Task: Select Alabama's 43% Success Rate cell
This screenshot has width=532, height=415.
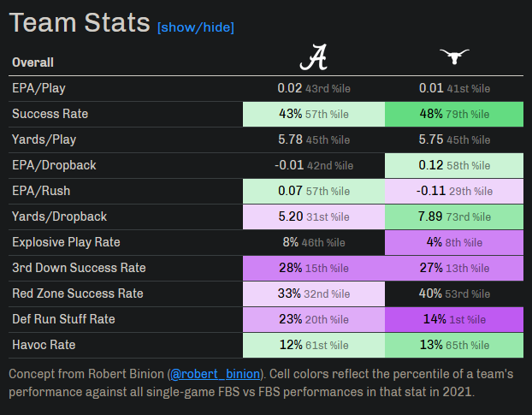Action: 314,114
